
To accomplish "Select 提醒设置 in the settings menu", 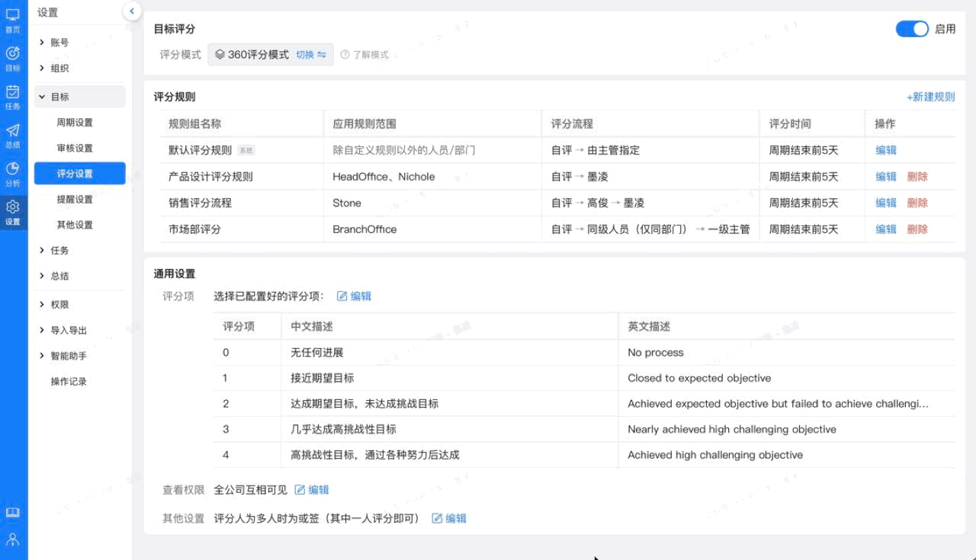I will [x=75, y=200].
